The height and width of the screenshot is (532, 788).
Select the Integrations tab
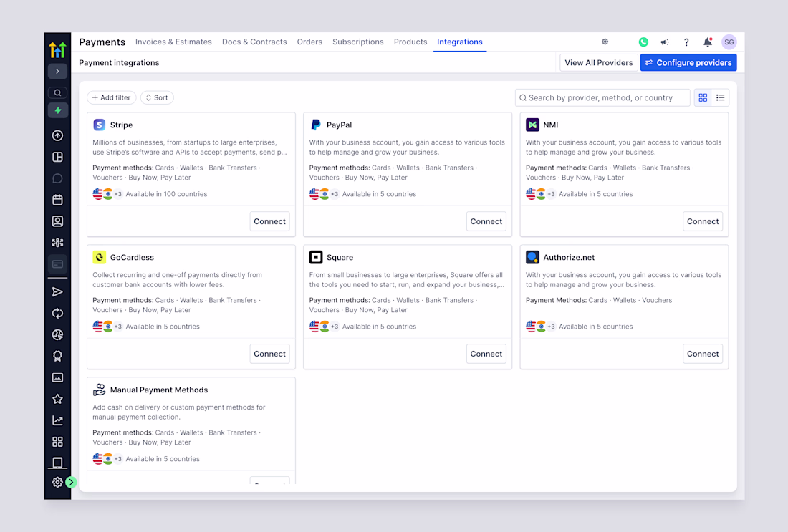pos(460,42)
